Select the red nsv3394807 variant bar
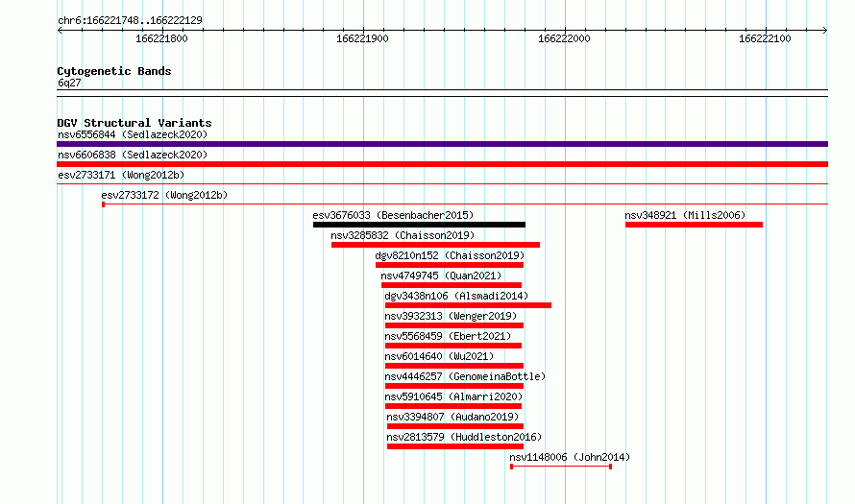Image resolution: width=855 pixels, height=504 pixels. [x=455, y=426]
